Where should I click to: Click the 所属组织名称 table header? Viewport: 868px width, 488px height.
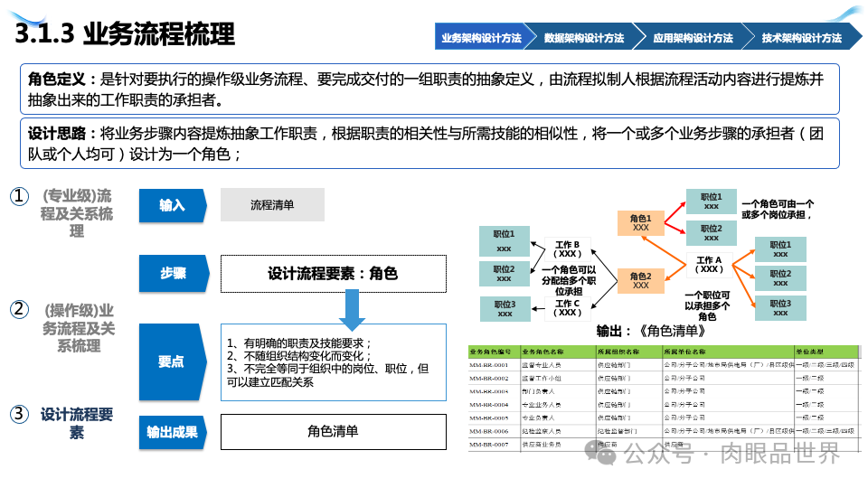pyautogui.click(x=629, y=352)
